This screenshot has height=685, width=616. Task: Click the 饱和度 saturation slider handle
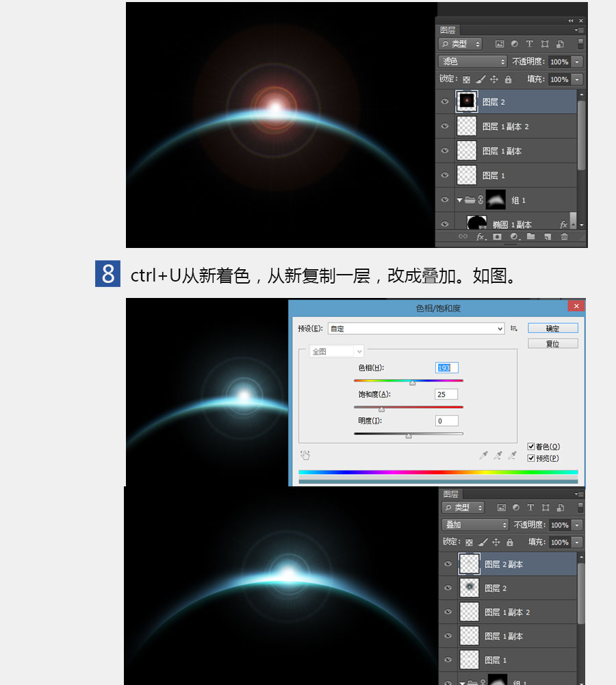click(381, 410)
